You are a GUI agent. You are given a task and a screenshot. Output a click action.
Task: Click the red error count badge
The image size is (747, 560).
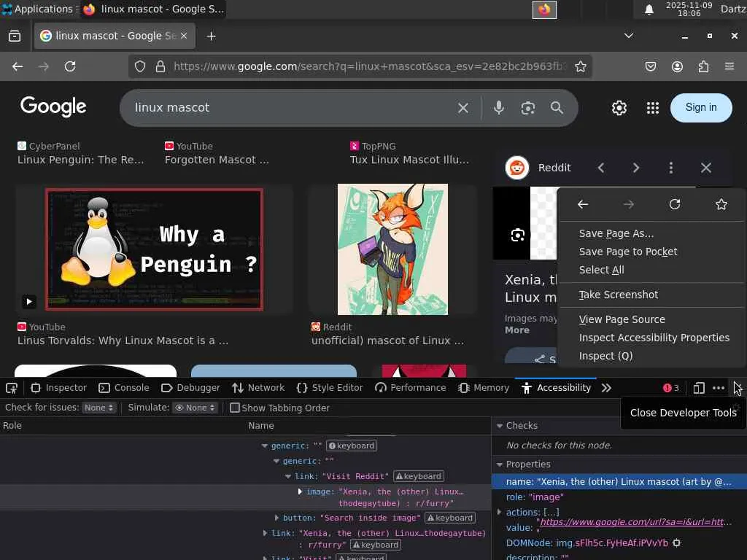pos(671,388)
